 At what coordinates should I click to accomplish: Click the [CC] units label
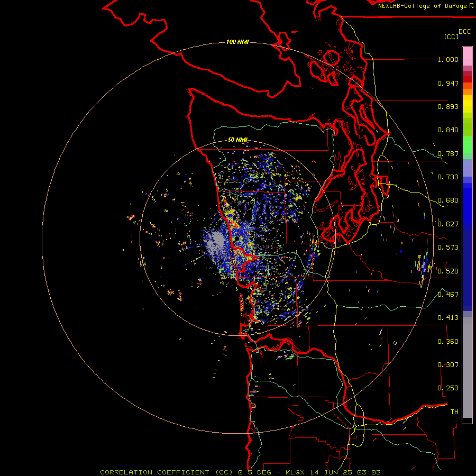click(451, 37)
